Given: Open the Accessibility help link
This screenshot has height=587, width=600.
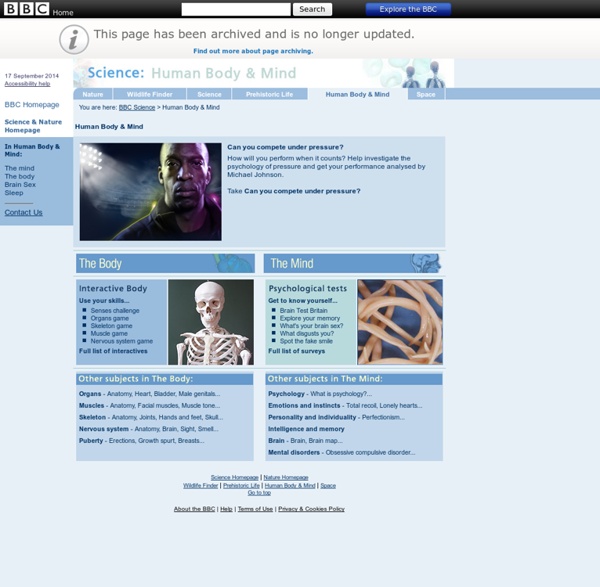Looking at the screenshot, I should click(27, 84).
